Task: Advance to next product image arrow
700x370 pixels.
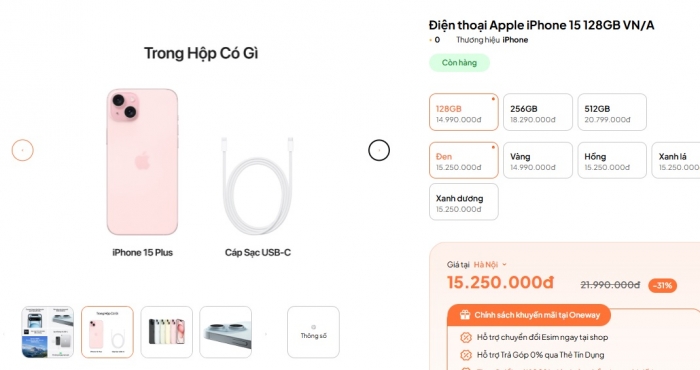Action: click(379, 150)
